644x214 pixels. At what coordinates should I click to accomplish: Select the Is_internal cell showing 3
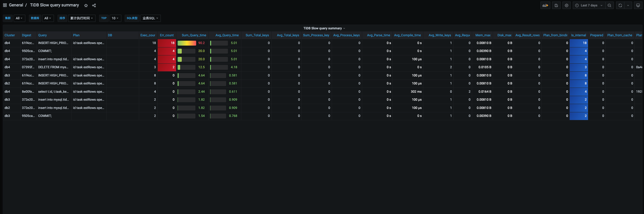(x=579, y=67)
